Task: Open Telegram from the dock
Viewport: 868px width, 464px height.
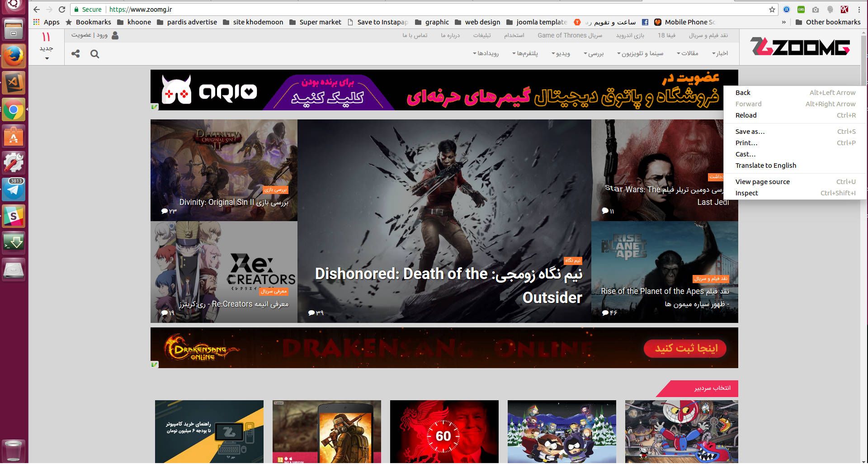Action: point(14,189)
